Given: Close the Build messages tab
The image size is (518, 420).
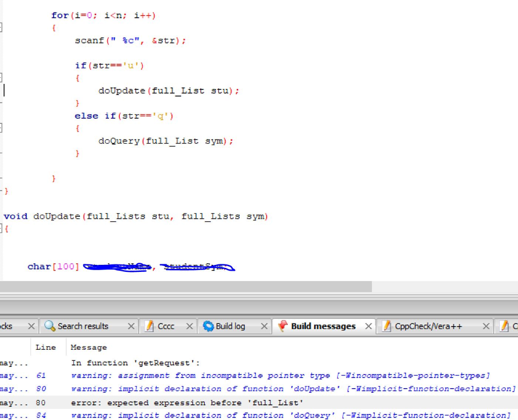Looking at the screenshot, I should 369,326.
